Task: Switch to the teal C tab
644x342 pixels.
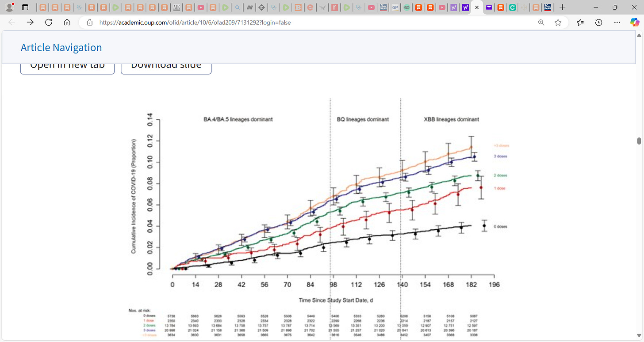Action: [512, 8]
